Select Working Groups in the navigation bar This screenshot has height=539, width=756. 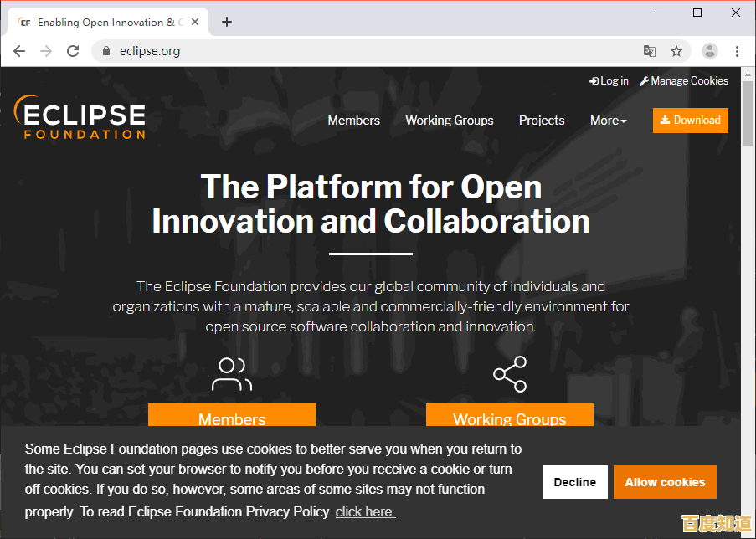pos(450,121)
